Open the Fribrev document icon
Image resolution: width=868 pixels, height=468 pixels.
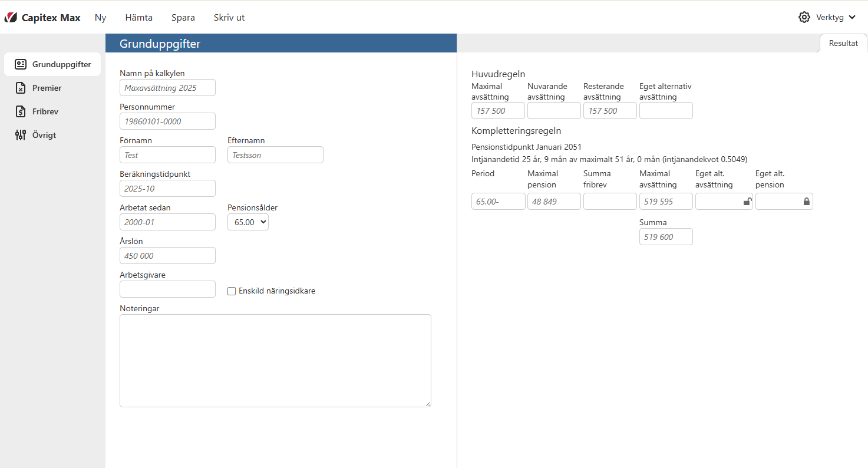21,111
